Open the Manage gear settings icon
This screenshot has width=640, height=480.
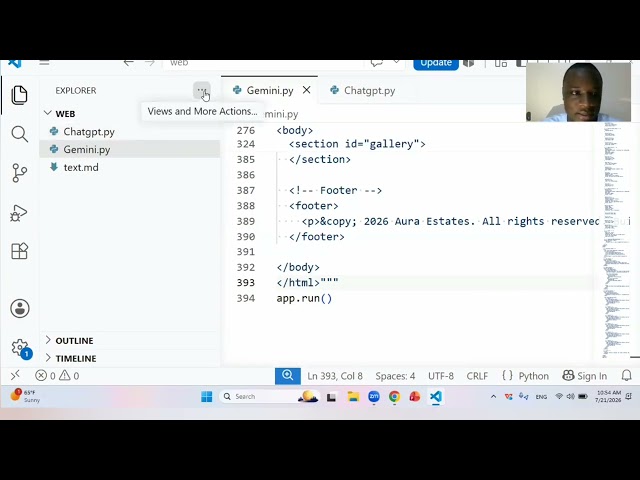(20, 348)
